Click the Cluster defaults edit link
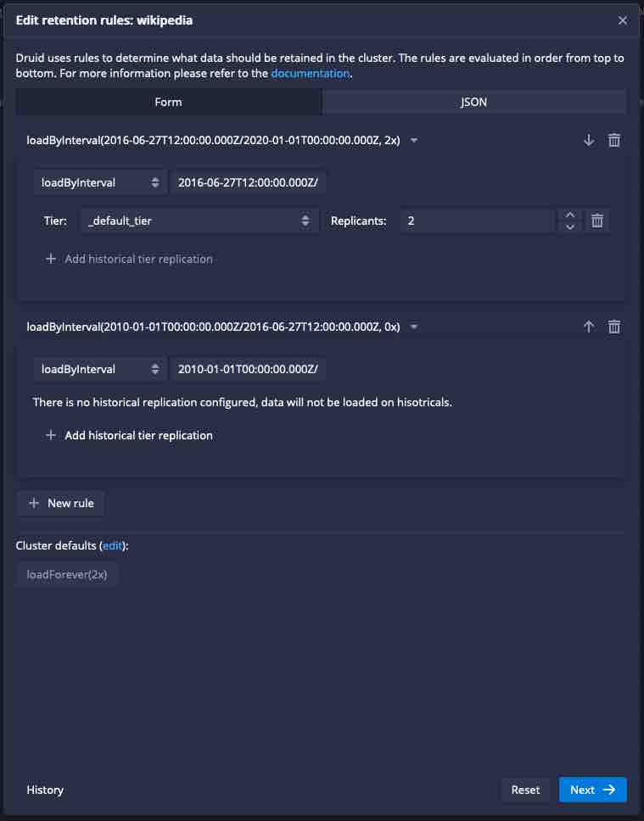This screenshot has height=821, width=644. [113, 545]
